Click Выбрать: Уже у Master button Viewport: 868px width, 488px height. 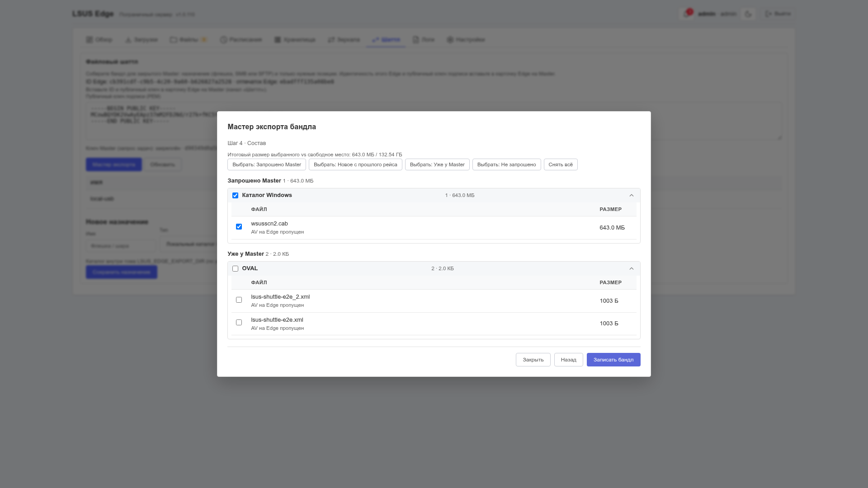(437, 164)
